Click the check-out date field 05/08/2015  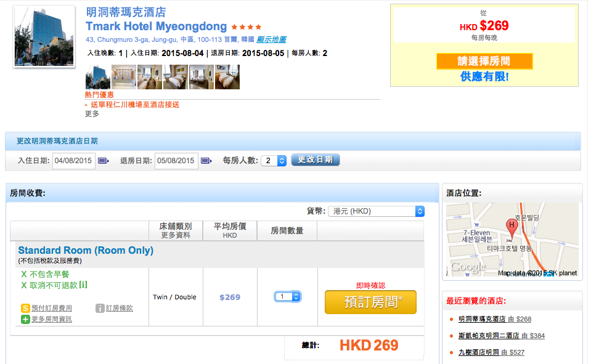coord(176,161)
